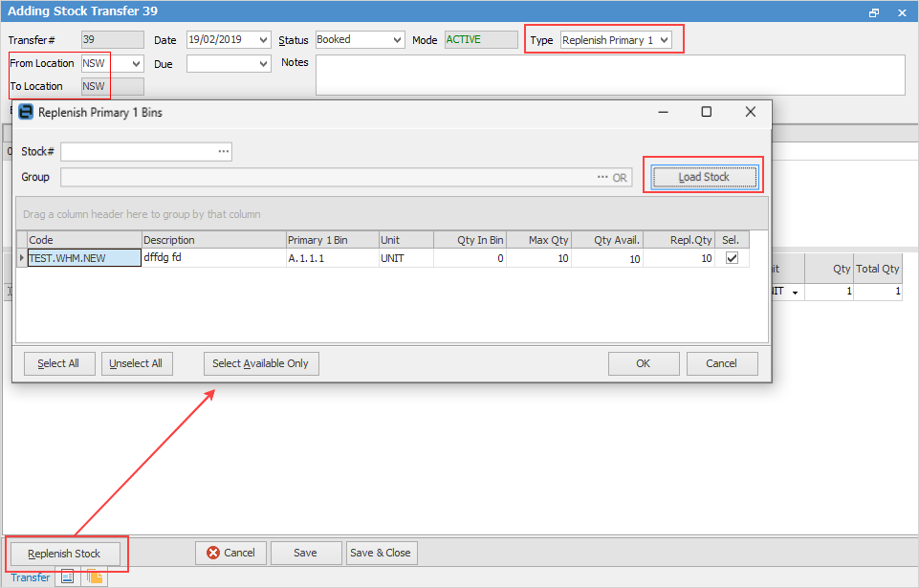Click into the Stock# input field

coord(139,152)
